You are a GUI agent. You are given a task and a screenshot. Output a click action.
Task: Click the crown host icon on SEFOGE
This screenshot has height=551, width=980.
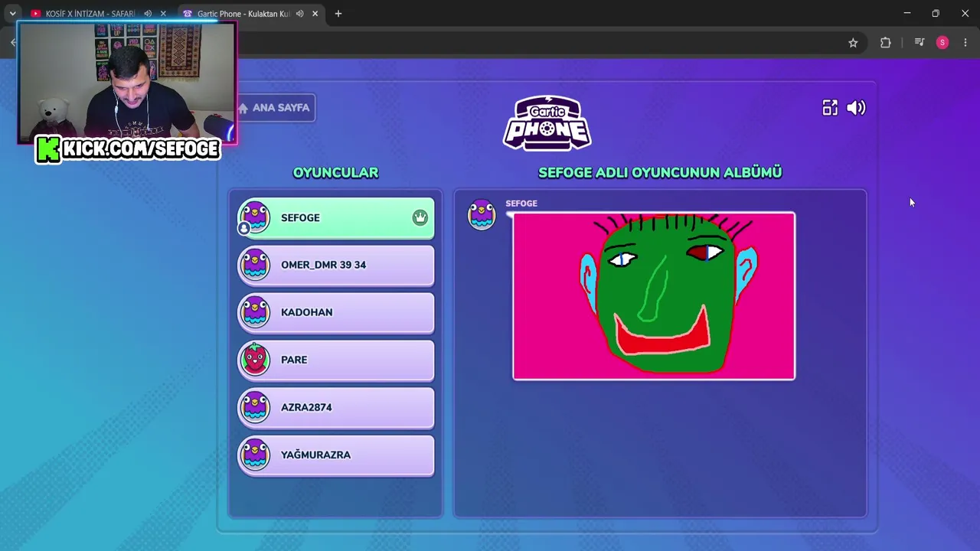[420, 217]
